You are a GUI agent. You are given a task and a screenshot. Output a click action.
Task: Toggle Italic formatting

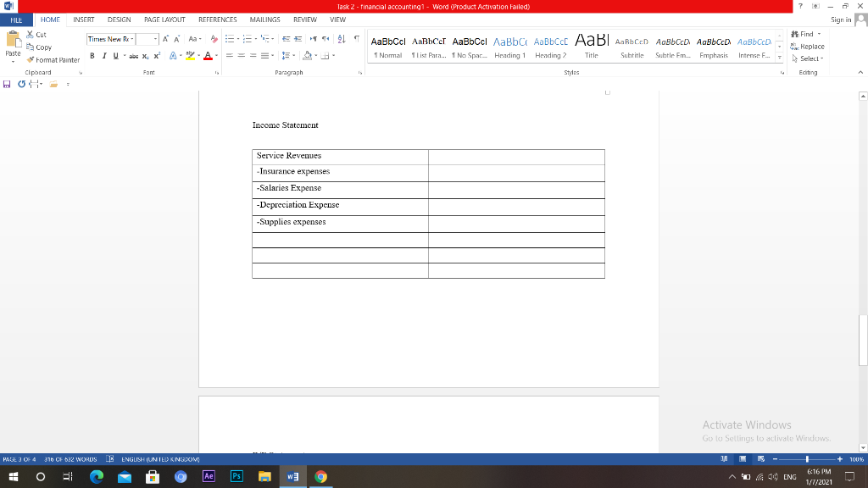tap(104, 55)
